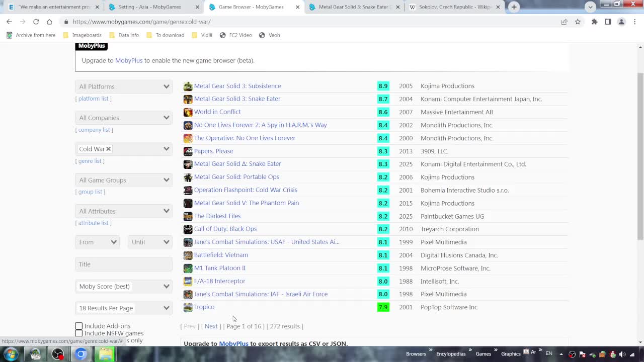Switch to the "We make an entertainment" tab
Image resolution: width=644 pixels, height=362 pixels.
click(x=53, y=7)
